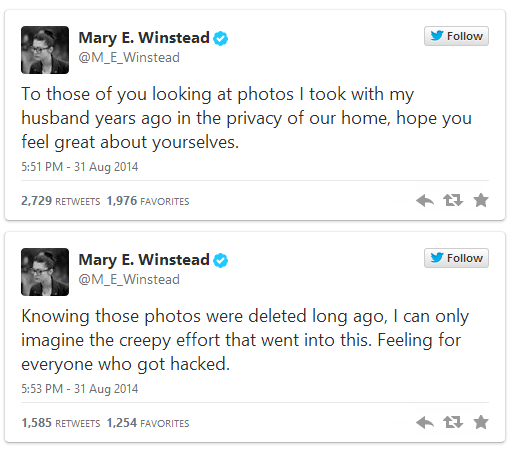Retweet the 5:51 PM tweet
Viewport: 514px width, 450px height.
pyautogui.click(x=453, y=200)
